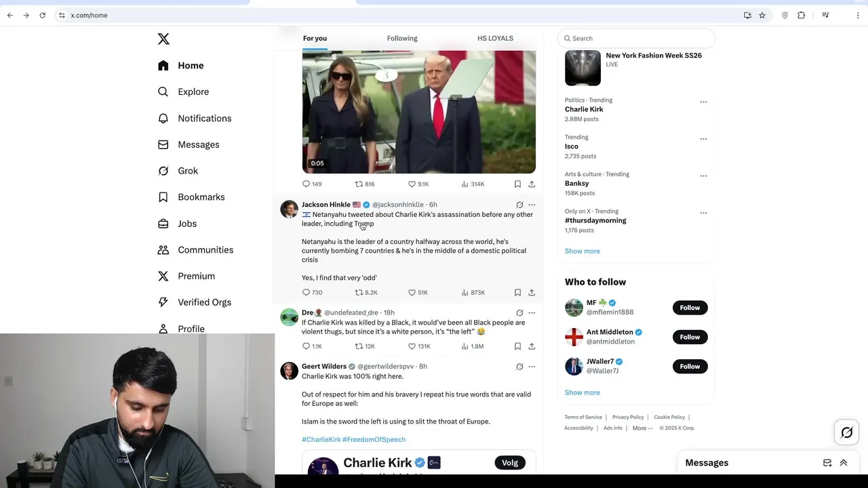
Task: Open more options for #thursdaymorning trend
Action: tap(703, 213)
